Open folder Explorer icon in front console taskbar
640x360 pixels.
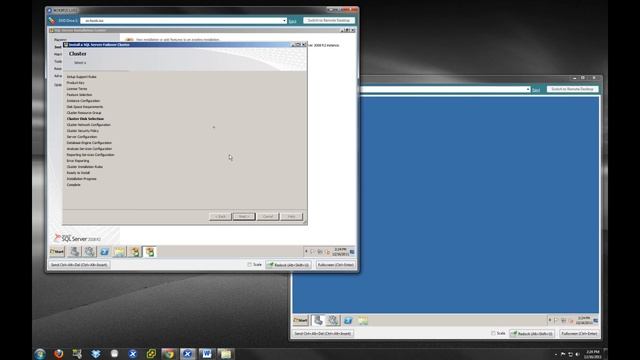[x=120, y=252]
